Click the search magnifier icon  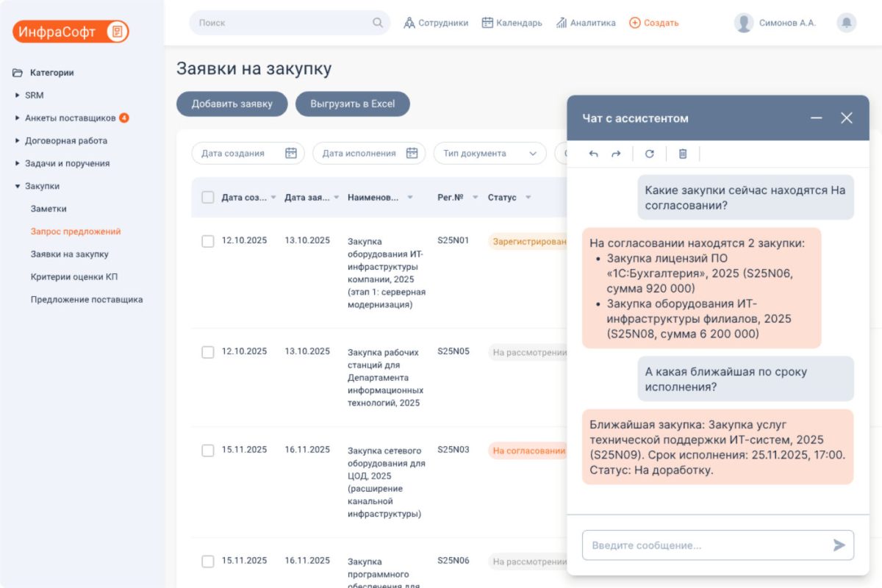[x=378, y=23]
